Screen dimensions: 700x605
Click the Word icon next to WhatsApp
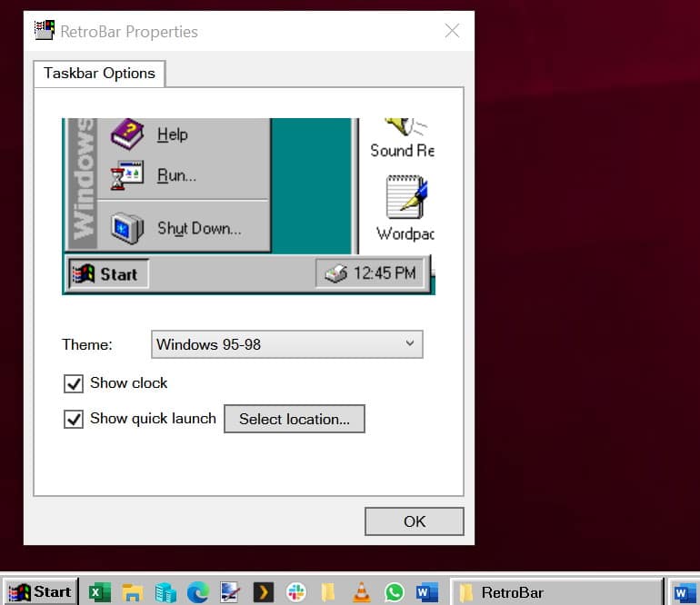pyautogui.click(x=425, y=592)
